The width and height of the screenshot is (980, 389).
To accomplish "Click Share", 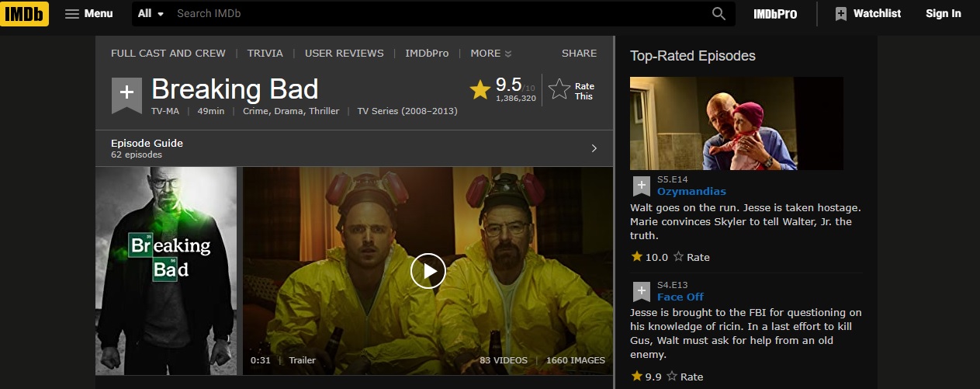I will pyautogui.click(x=580, y=54).
